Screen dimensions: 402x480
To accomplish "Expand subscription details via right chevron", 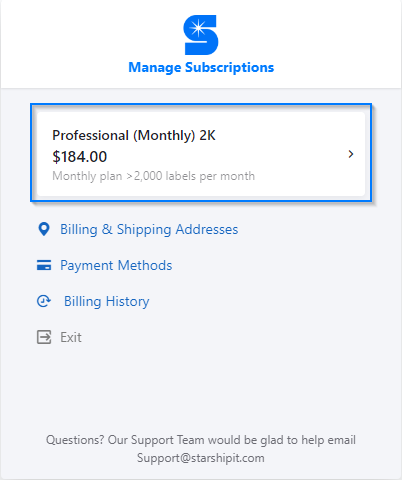I will (351, 154).
